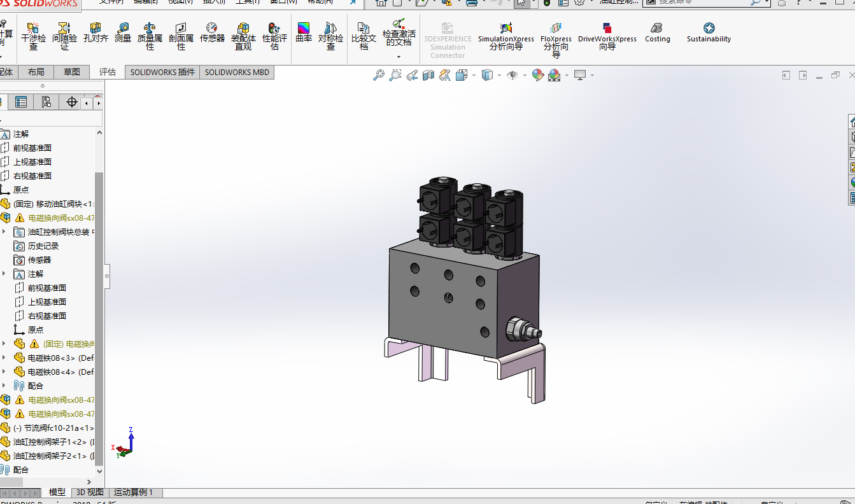Expand the 油缸控制阀块总装 tree node

[x=4, y=232]
